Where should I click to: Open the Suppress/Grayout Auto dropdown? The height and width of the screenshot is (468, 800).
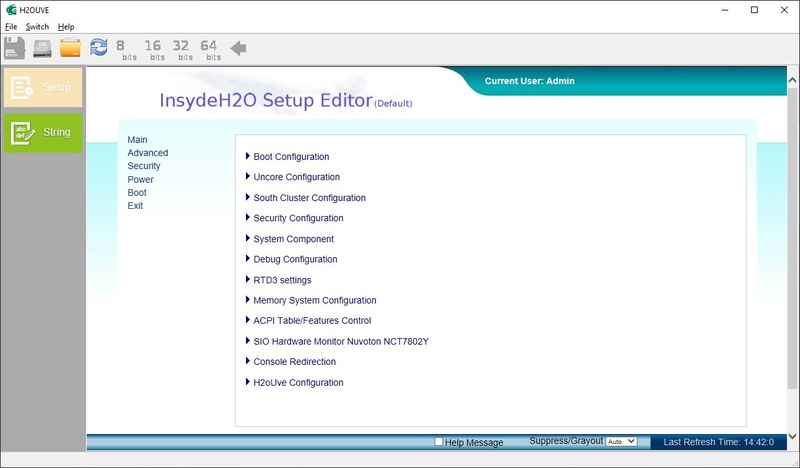621,441
